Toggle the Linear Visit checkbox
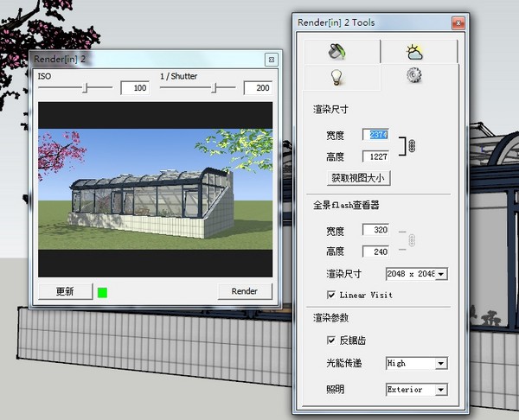 point(331,295)
